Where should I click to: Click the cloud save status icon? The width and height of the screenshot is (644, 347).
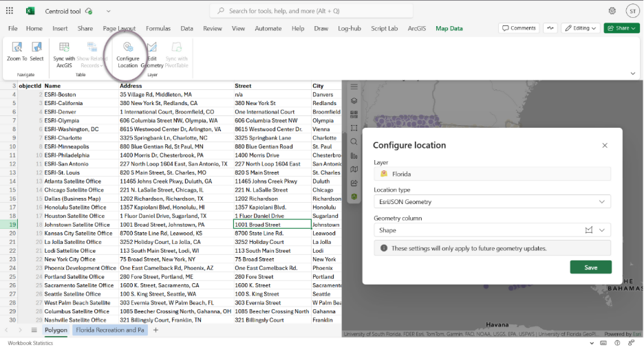89,11
